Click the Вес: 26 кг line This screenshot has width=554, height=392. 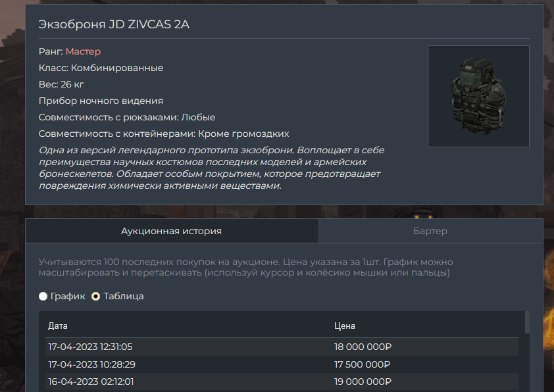click(61, 84)
